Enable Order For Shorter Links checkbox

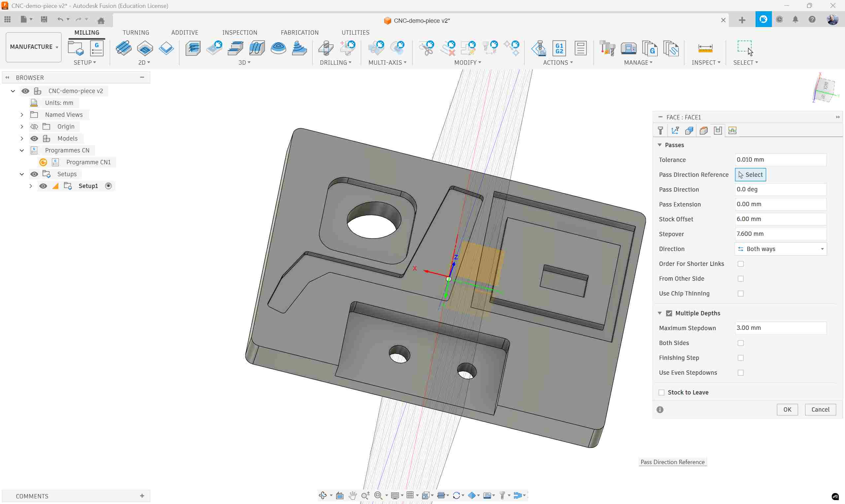[740, 264]
